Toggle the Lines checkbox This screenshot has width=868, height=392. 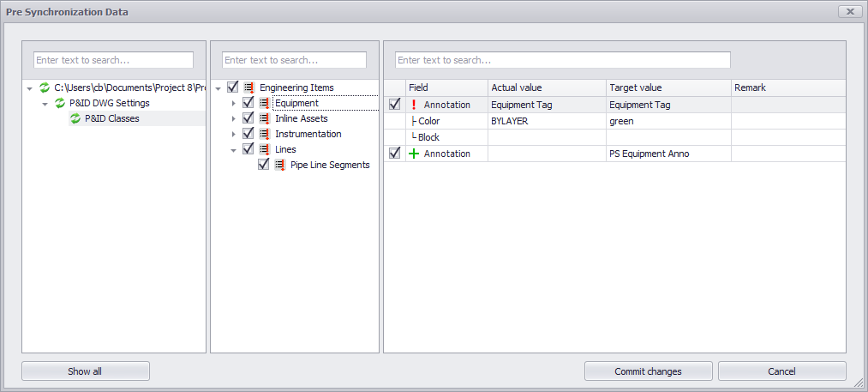tap(248, 149)
